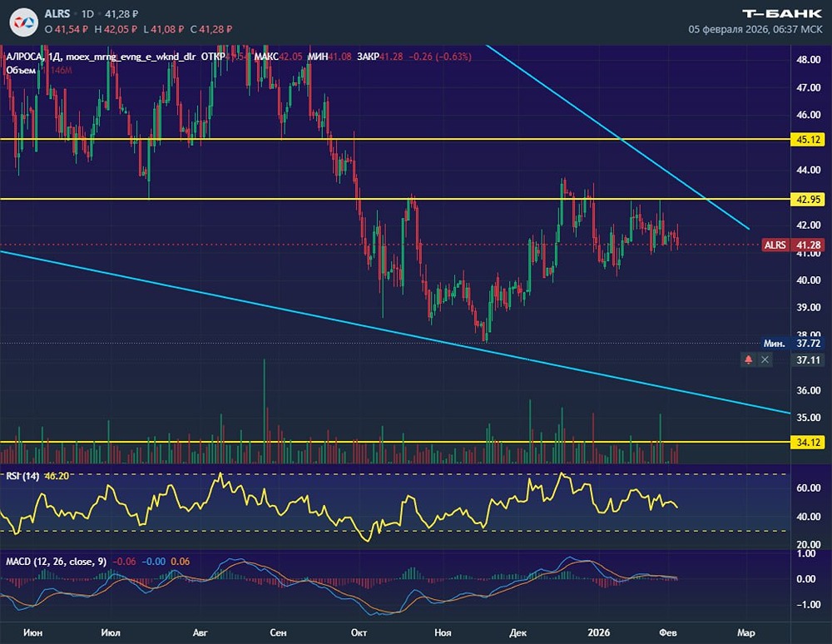Click the Сен month label on time axis

coord(278,632)
